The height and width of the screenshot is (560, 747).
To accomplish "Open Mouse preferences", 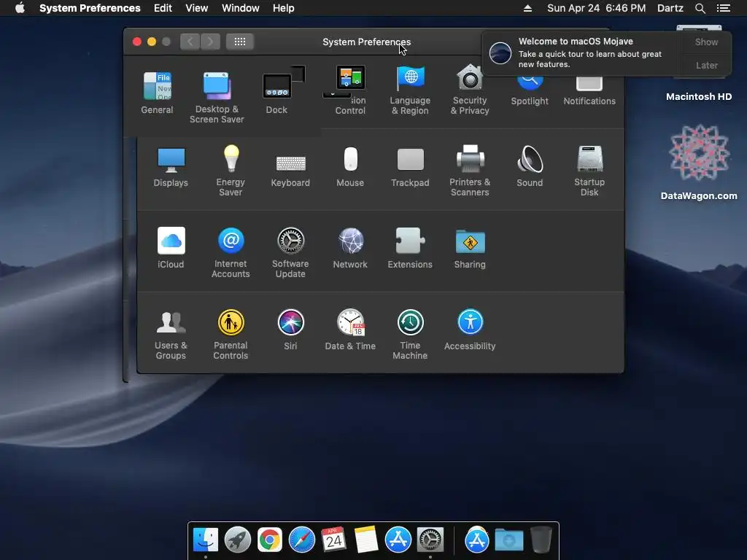I will click(x=350, y=167).
